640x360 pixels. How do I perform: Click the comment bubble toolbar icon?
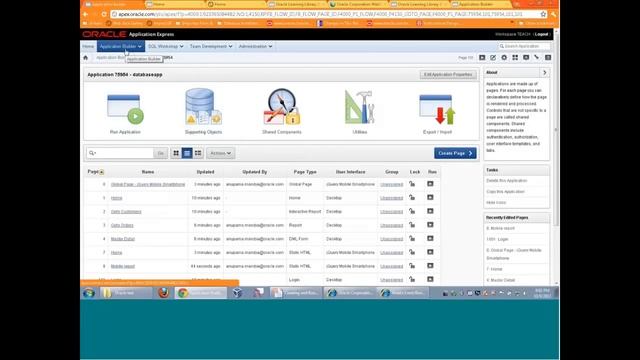click(x=526, y=58)
